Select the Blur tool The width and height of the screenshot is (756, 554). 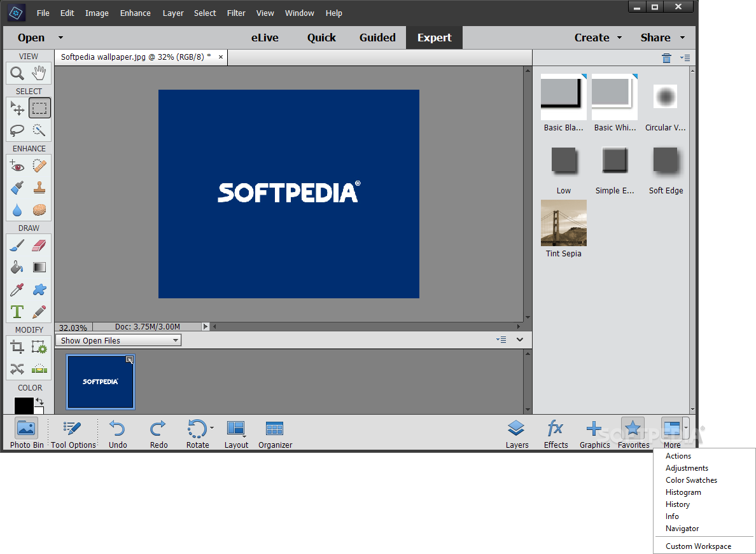point(17,210)
